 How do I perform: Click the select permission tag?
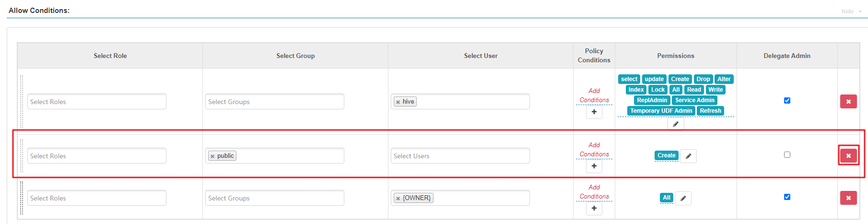[x=629, y=79]
